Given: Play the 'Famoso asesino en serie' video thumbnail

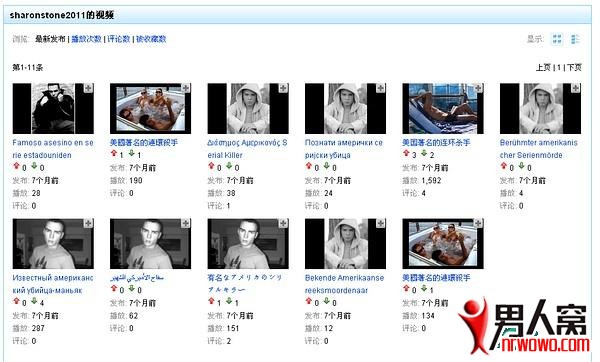Looking at the screenshot, I should (53, 109).
